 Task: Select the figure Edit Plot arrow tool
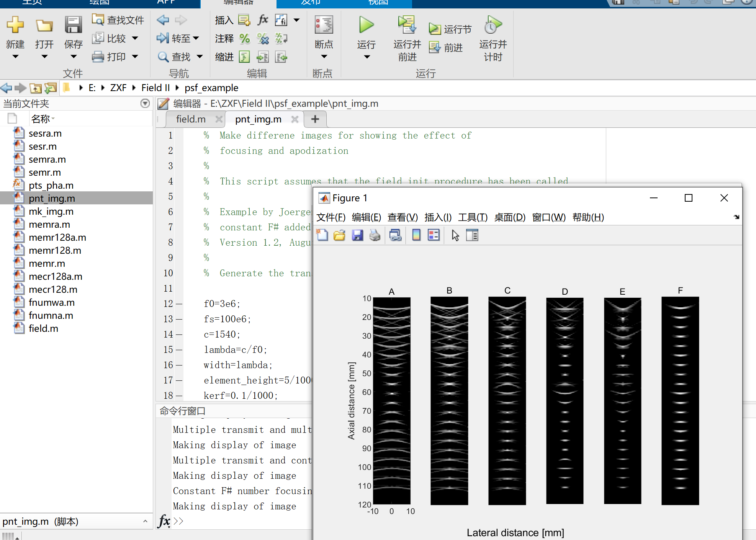(455, 235)
